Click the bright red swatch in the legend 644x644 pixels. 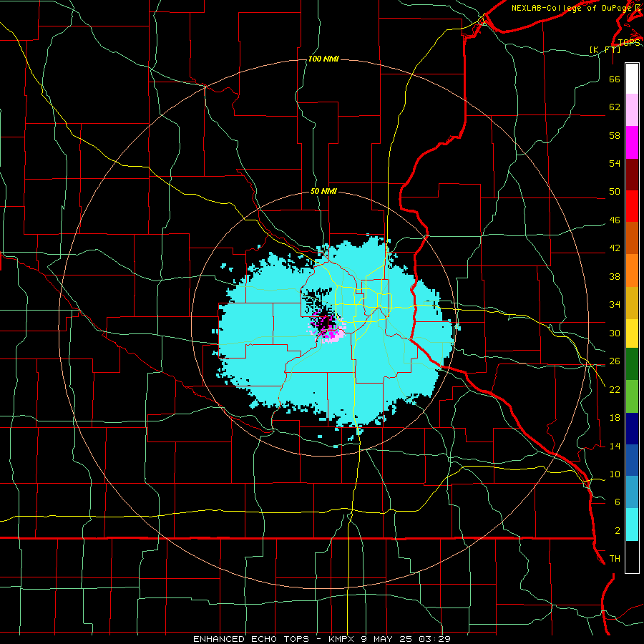632,206
